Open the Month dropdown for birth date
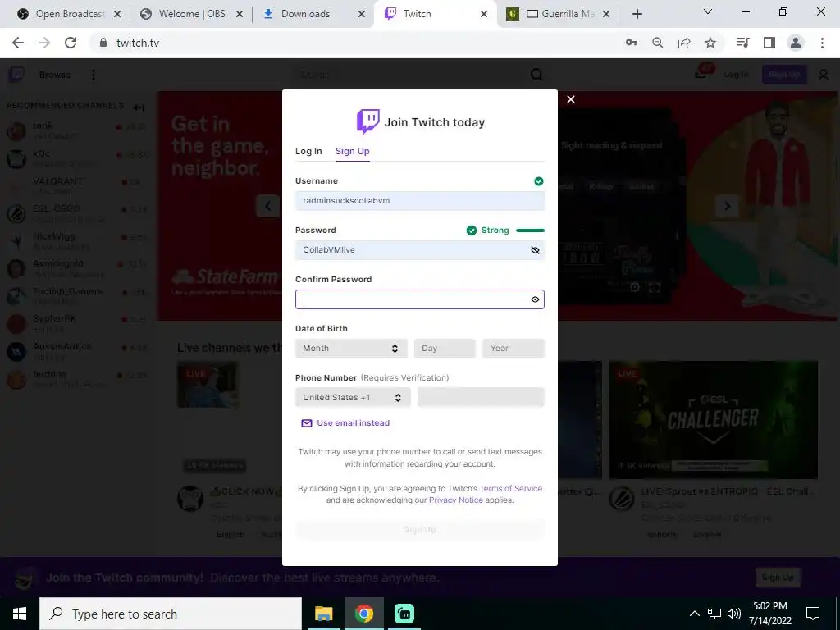This screenshot has width=840, height=630. click(x=351, y=348)
